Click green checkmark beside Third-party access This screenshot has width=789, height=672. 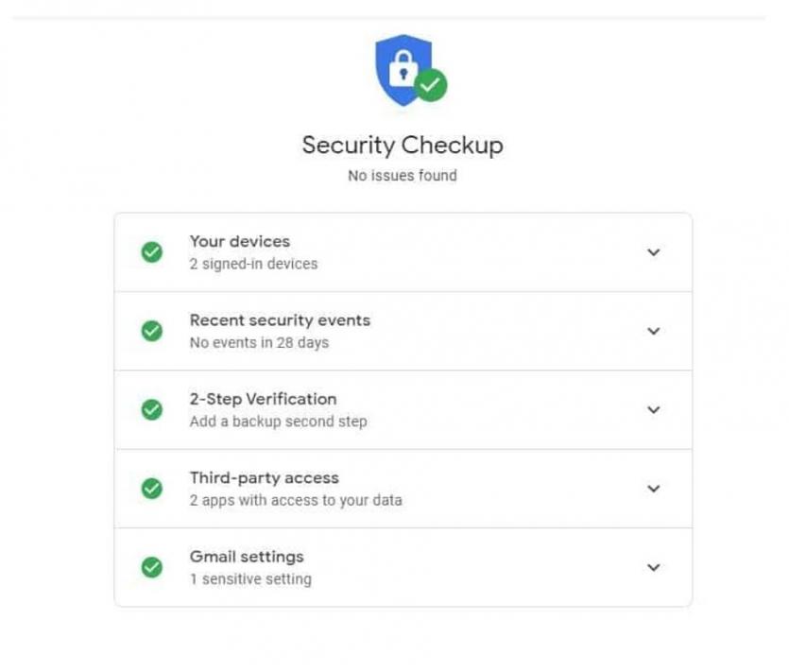coord(151,489)
